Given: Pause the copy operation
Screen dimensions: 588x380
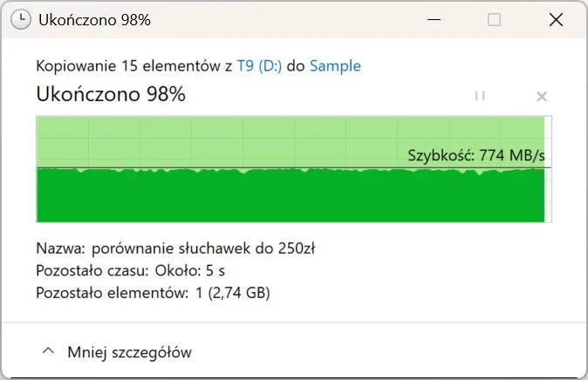Looking at the screenshot, I should click(x=480, y=96).
